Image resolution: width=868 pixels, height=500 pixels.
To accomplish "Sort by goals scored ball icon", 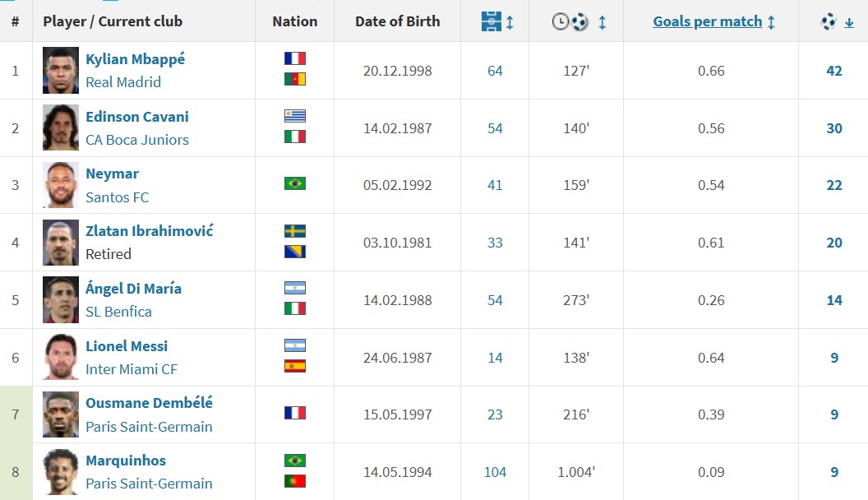I will 829,22.
